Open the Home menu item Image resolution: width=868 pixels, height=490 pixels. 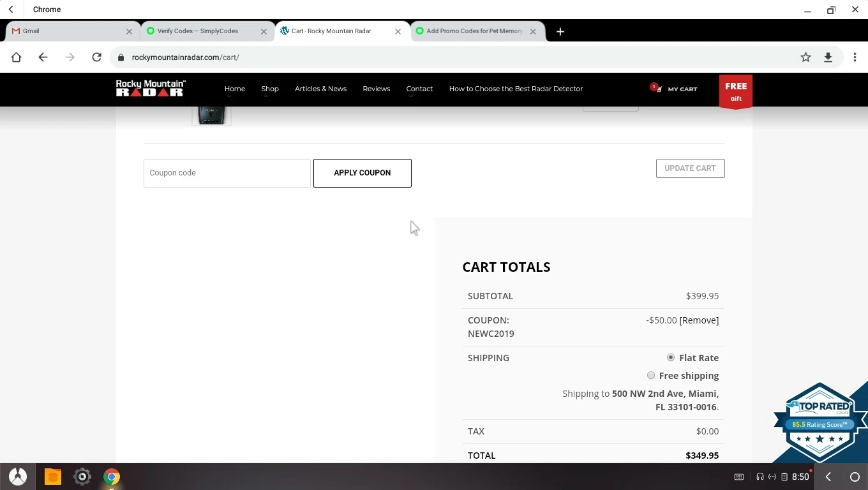(x=235, y=89)
